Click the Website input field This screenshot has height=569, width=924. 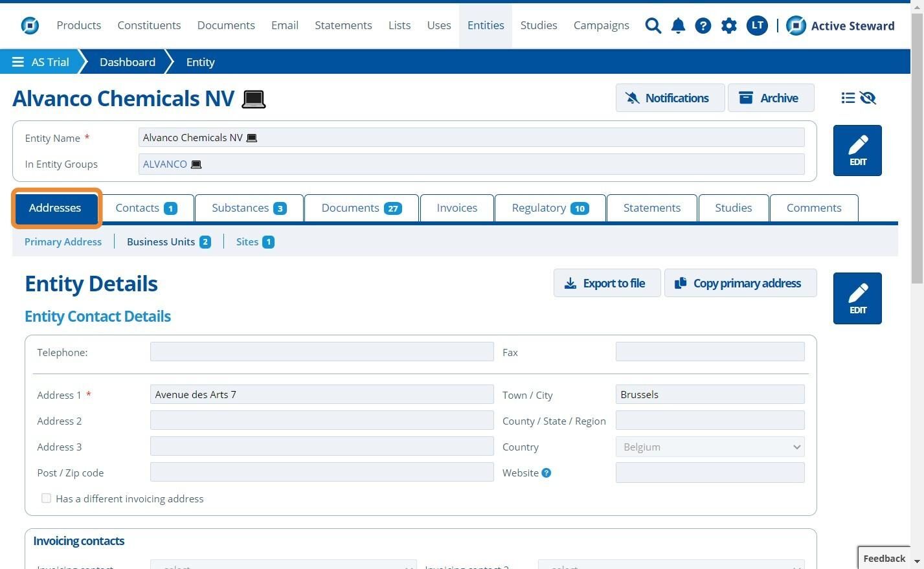(x=710, y=472)
